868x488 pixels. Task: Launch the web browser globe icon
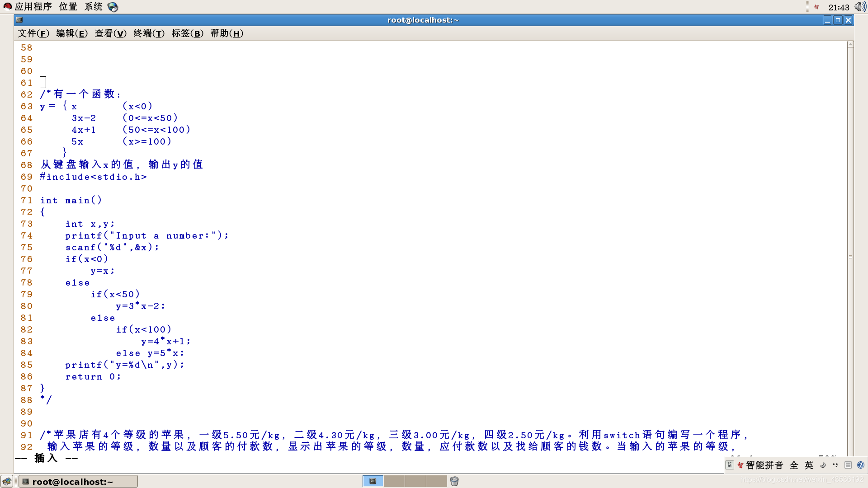(113, 7)
